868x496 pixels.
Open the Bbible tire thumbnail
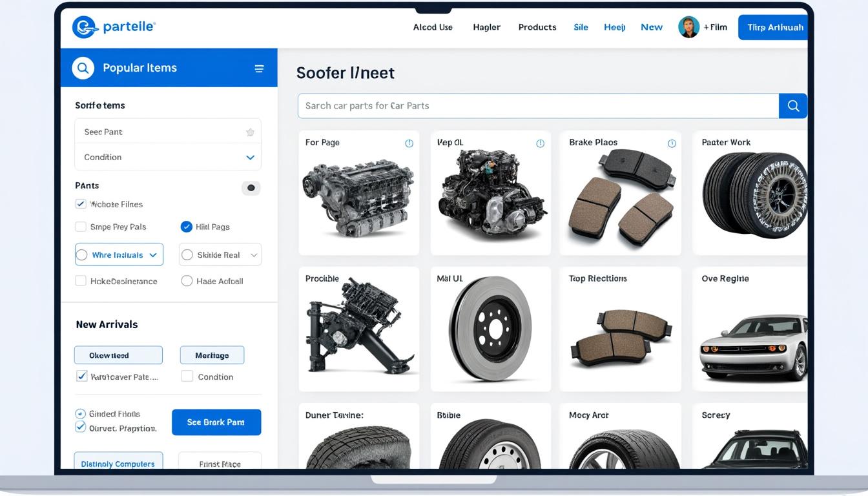point(491,444)
